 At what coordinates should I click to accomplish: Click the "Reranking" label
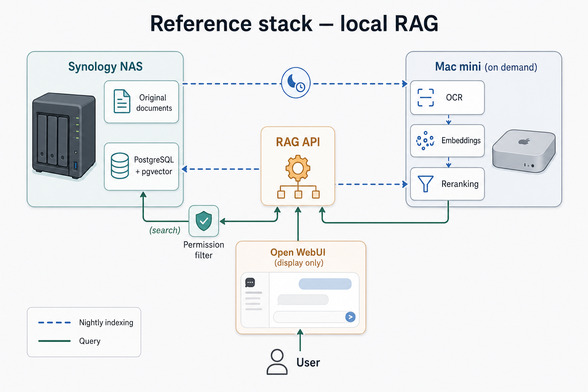tap(460, 184)
